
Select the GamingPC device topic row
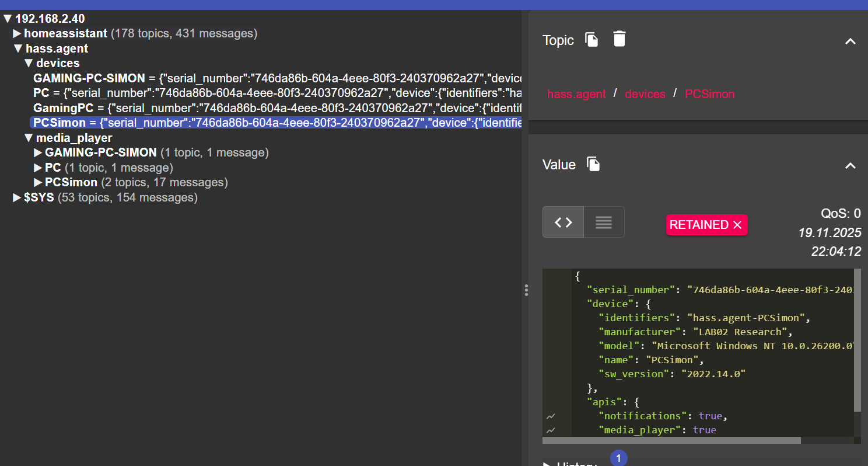coord(276,108)
